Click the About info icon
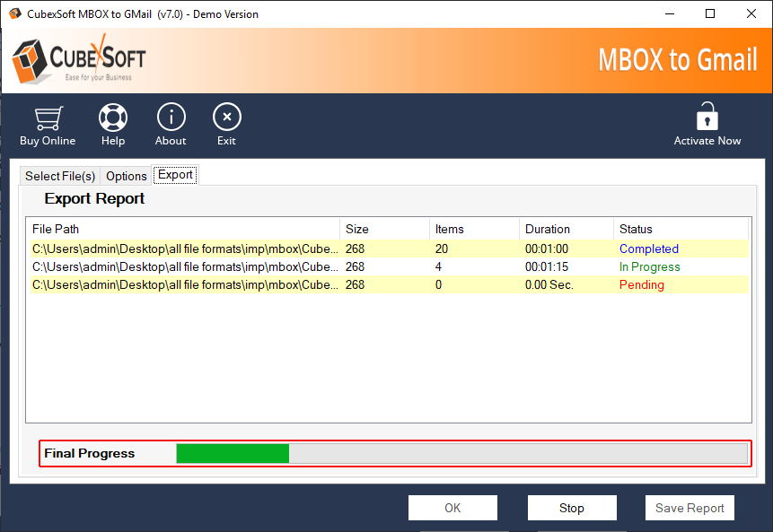The height and width of the screenshot is (532, 773). coord(171,118)
